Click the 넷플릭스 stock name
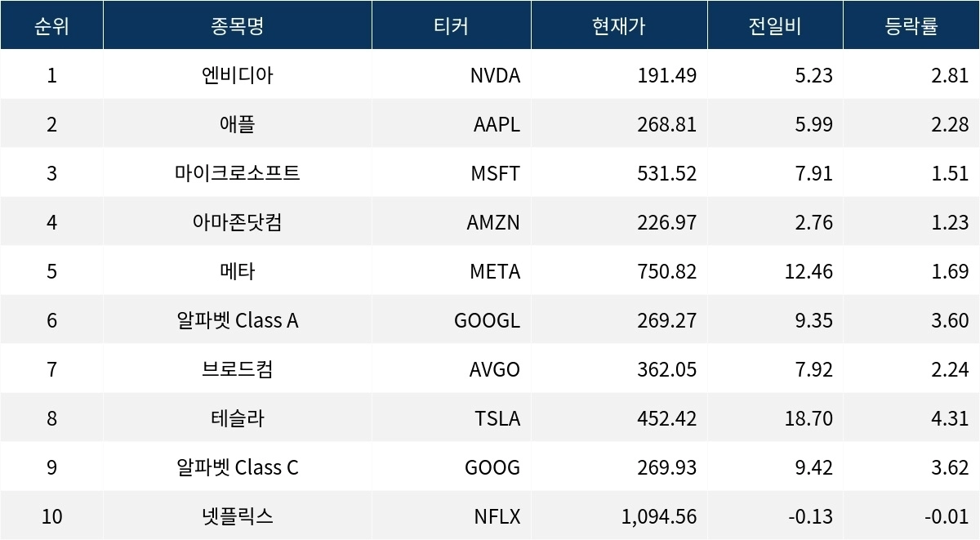Viewport: 980px width, 540px height. [237, 516]
